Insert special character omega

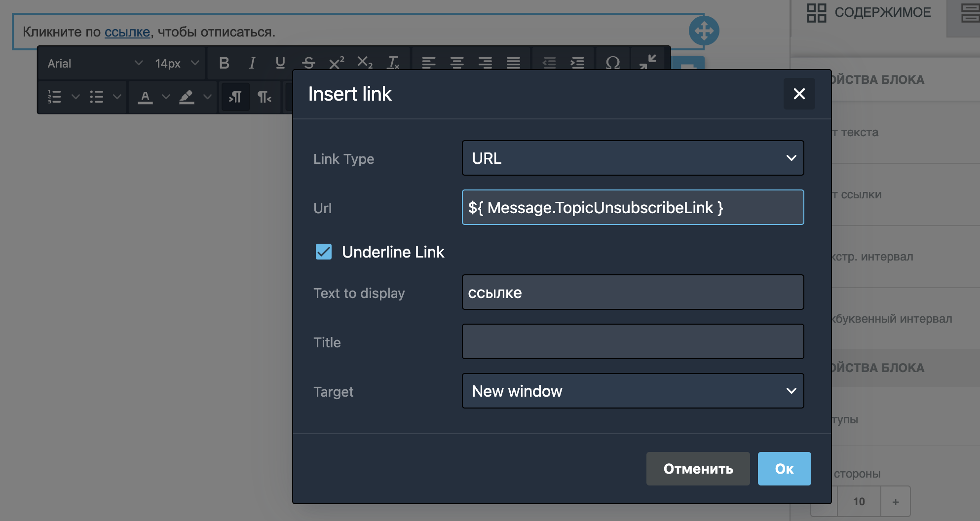click(x=613, y=63)
